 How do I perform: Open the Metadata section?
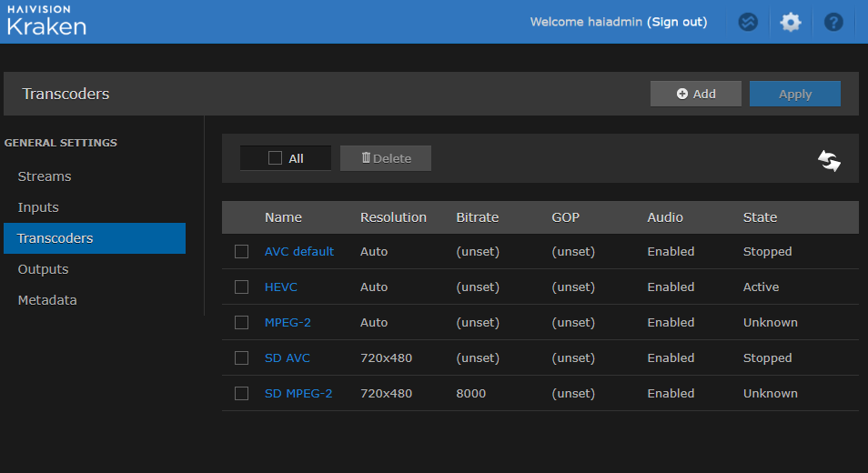47,300
